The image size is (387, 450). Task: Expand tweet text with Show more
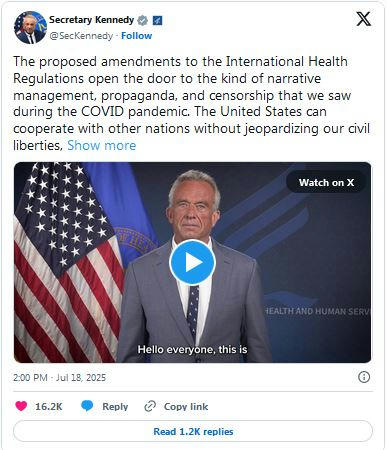tap(102, 145)
